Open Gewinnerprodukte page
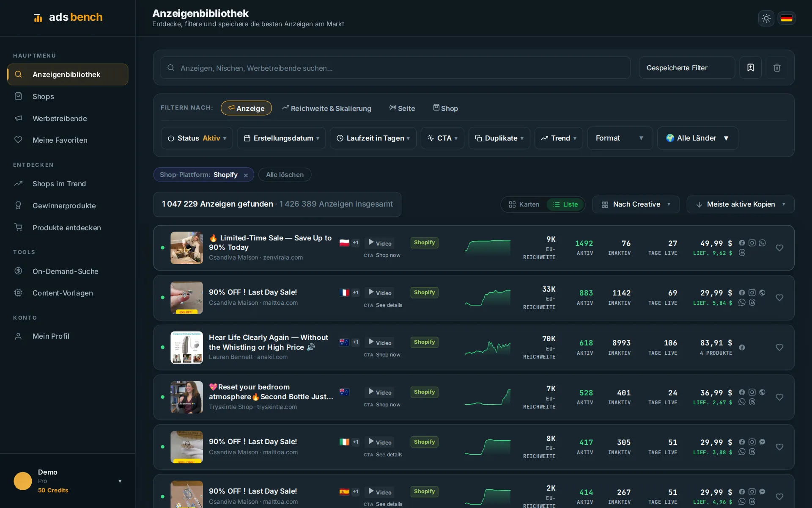 coord(68,206)
